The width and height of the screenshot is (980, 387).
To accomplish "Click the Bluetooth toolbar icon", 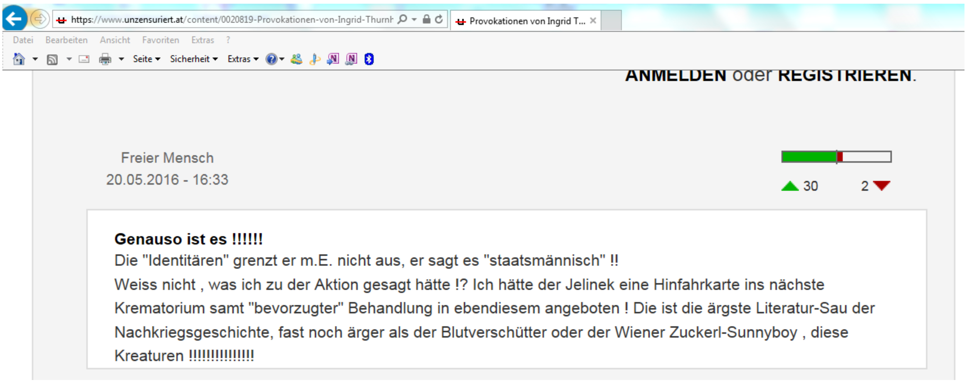I will coord(369,59).
